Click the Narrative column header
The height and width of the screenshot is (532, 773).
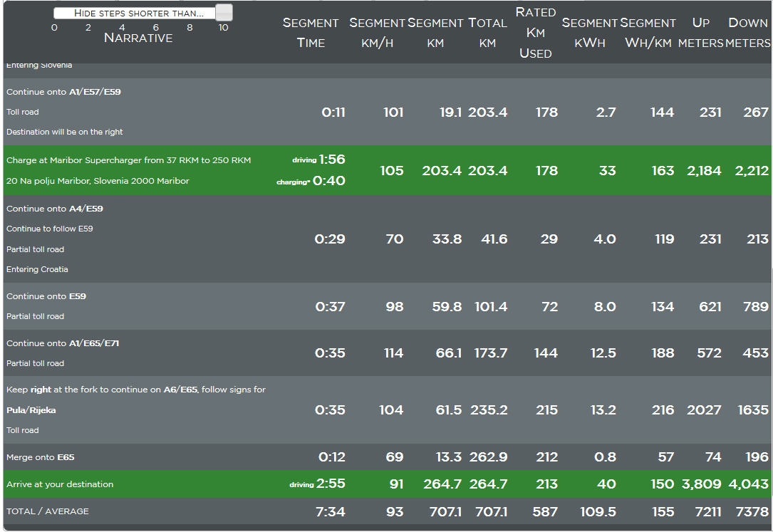[138, 38]
